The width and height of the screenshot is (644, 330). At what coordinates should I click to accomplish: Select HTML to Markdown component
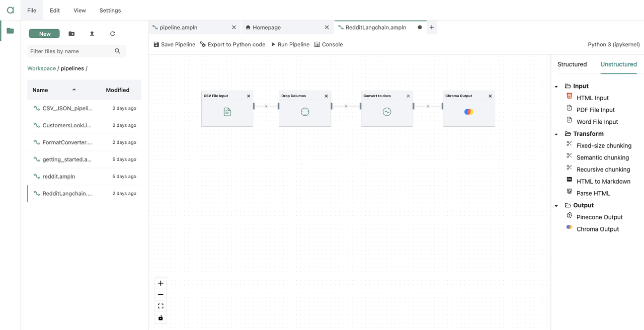coord(603,182)
